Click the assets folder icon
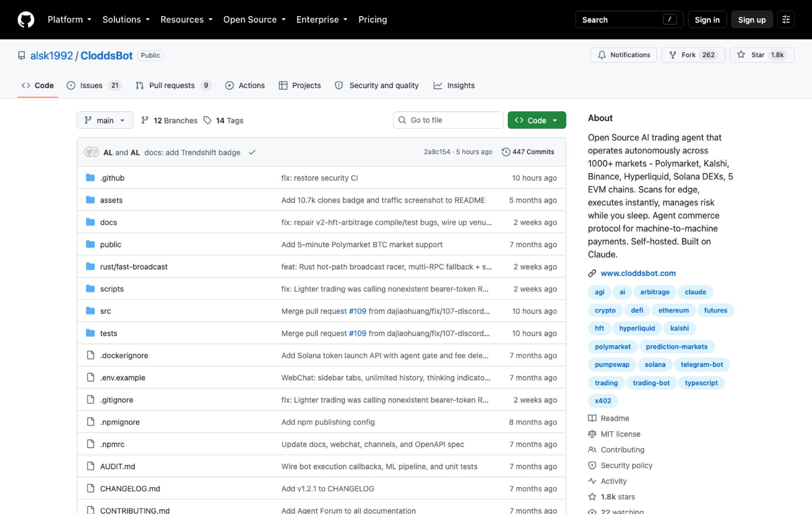The image size is (812, 514). pos(91,200)
